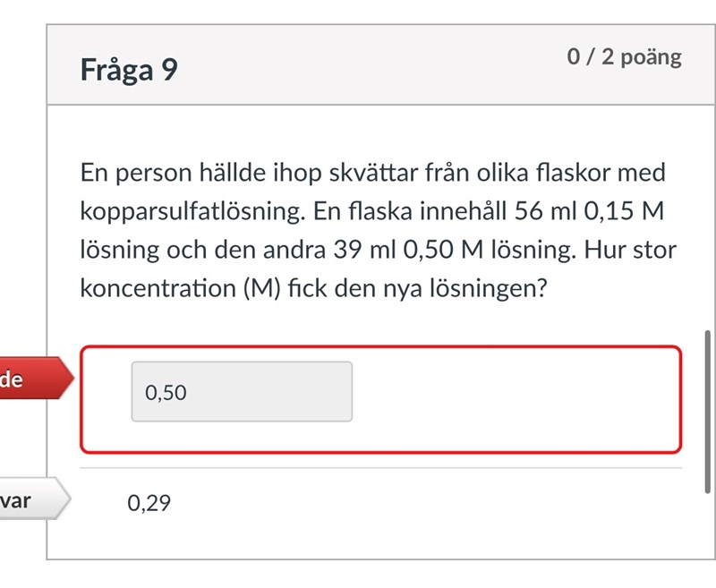Image resolution: width=716 pixels, height=588 pixels.
Task: Select the correct answer value 0,29
Action: coord(149,503)
